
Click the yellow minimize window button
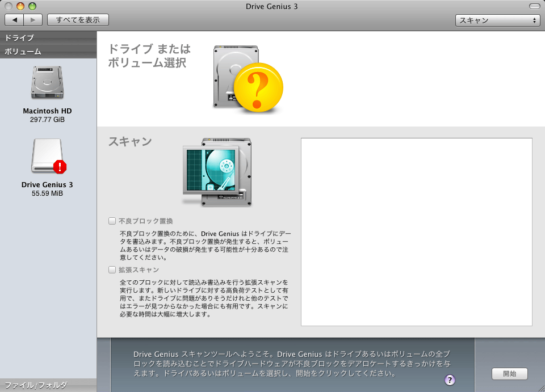click(x=20, y=6)
